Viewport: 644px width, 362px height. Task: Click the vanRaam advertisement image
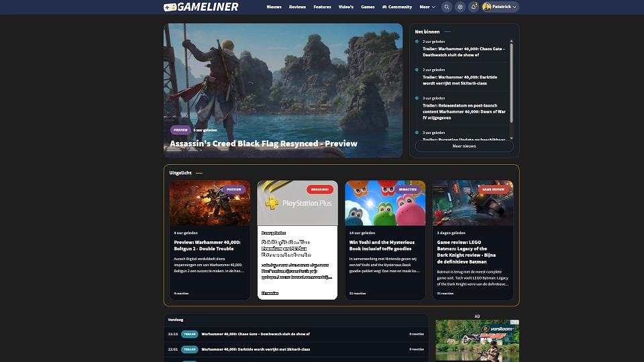point(477,341)
